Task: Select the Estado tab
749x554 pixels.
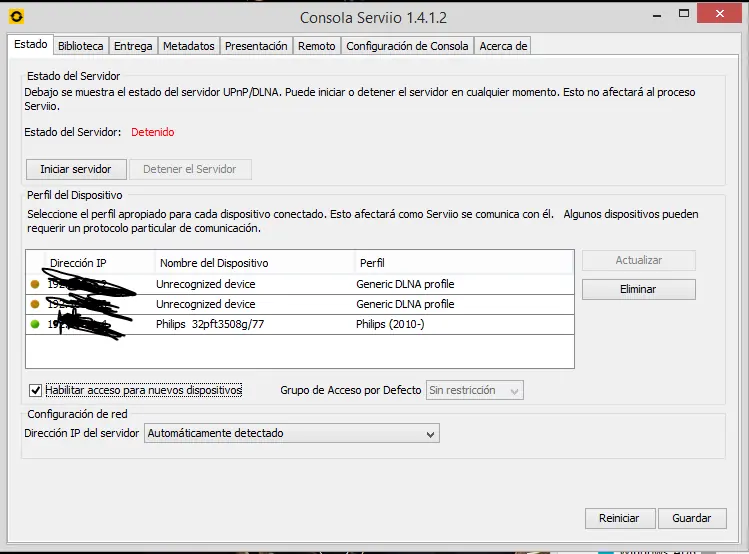Action: pos(31,45)
